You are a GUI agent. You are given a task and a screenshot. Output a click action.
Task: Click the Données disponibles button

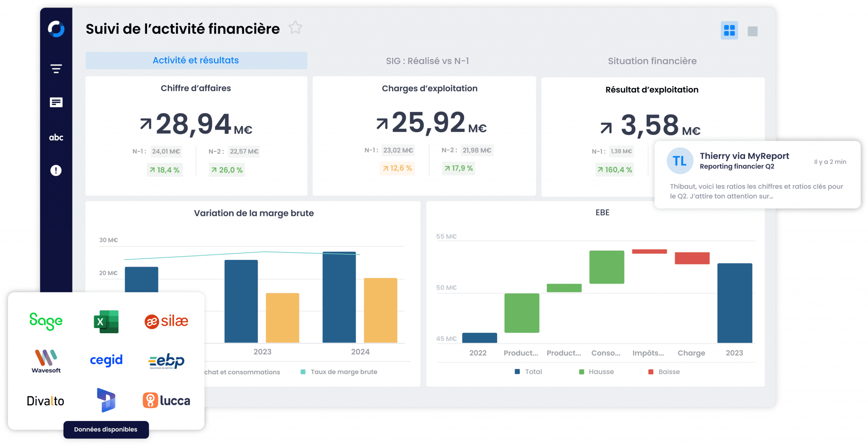coord(106,429)
